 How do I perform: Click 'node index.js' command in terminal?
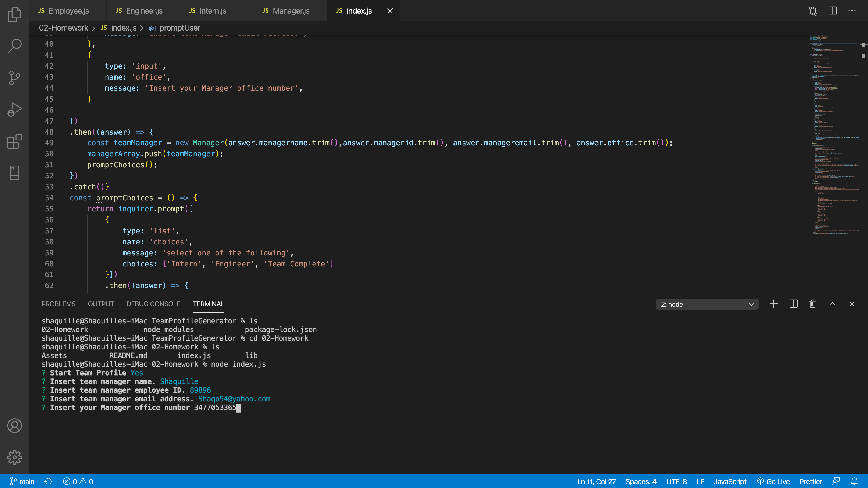coord(238,364)
